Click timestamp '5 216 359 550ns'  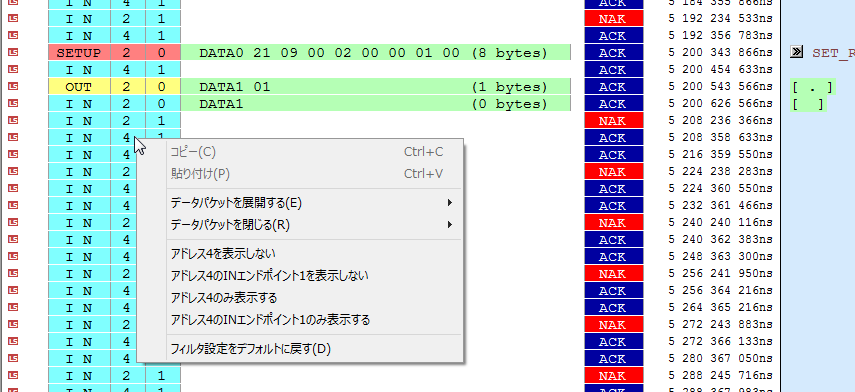[x=720, y=154]
